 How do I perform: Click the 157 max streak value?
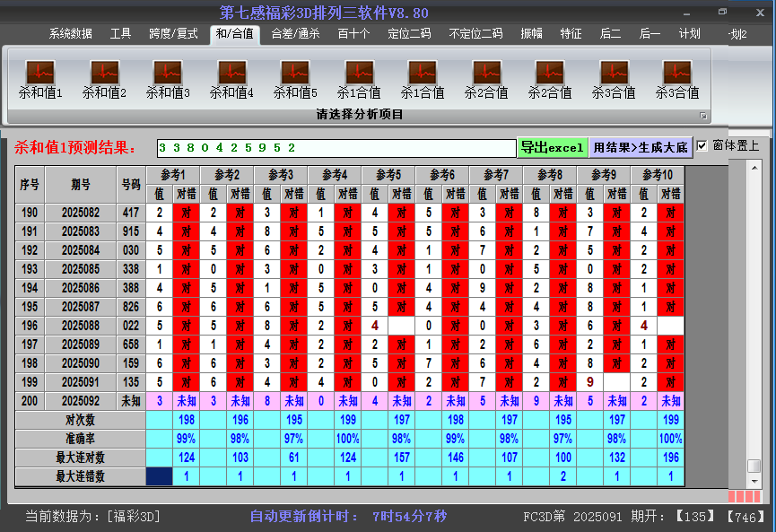point(402,458)
